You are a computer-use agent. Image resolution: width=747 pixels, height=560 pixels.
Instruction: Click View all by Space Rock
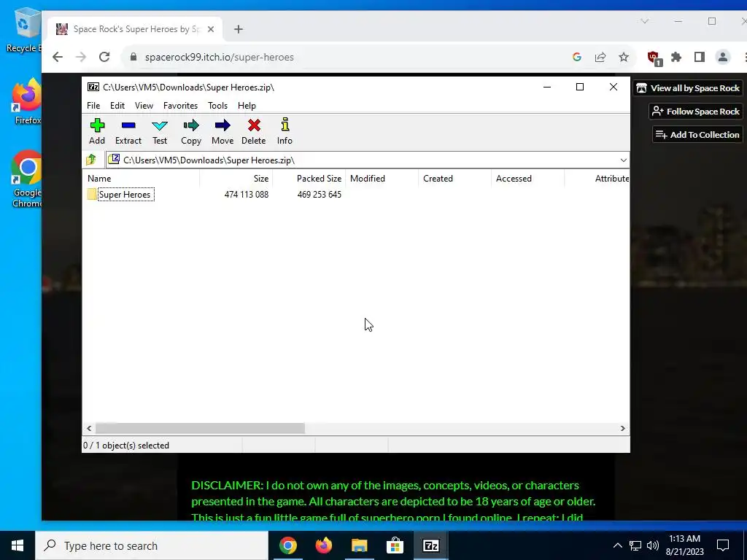click(x=688, y=88)
